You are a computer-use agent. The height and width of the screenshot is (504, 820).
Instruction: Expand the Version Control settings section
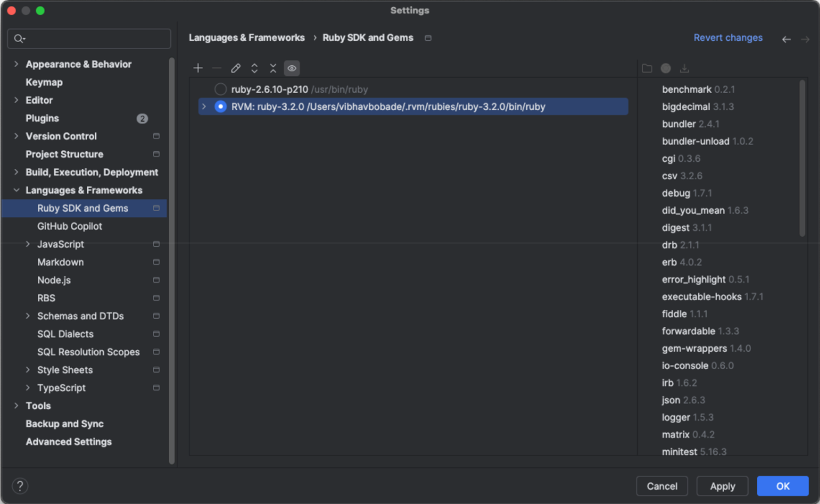click(x=16, y=136)
